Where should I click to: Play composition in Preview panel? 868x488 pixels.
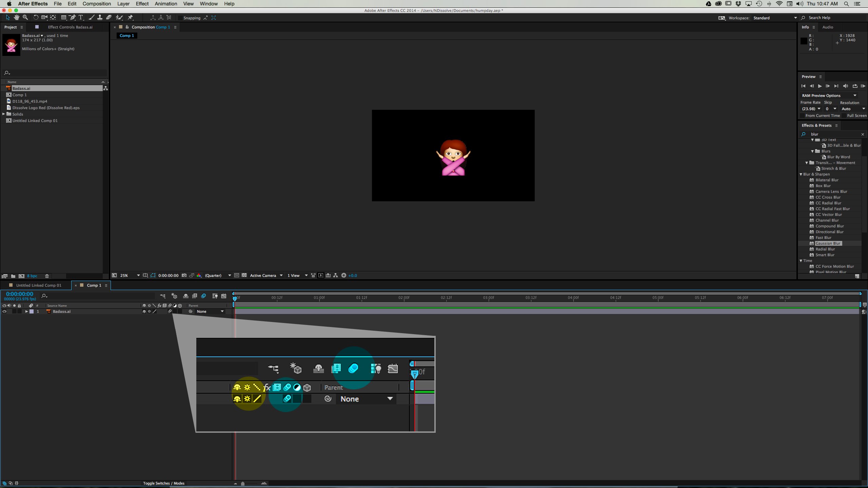coord(820,86)
